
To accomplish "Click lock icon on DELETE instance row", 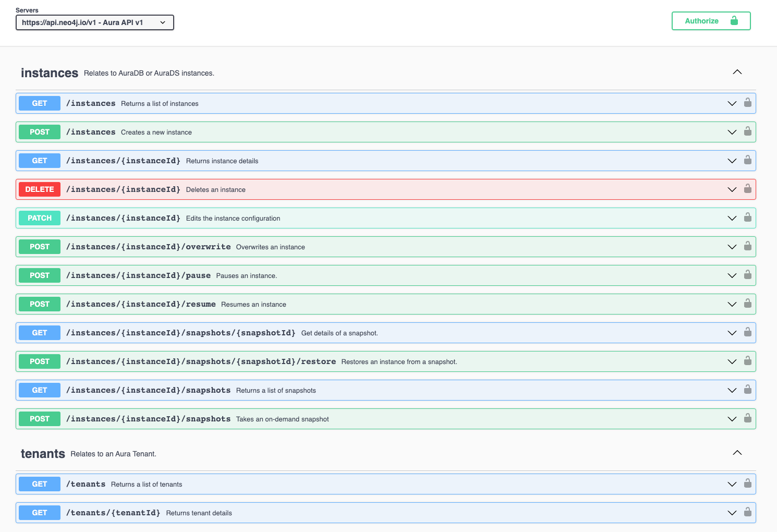I will coord(748,188).
